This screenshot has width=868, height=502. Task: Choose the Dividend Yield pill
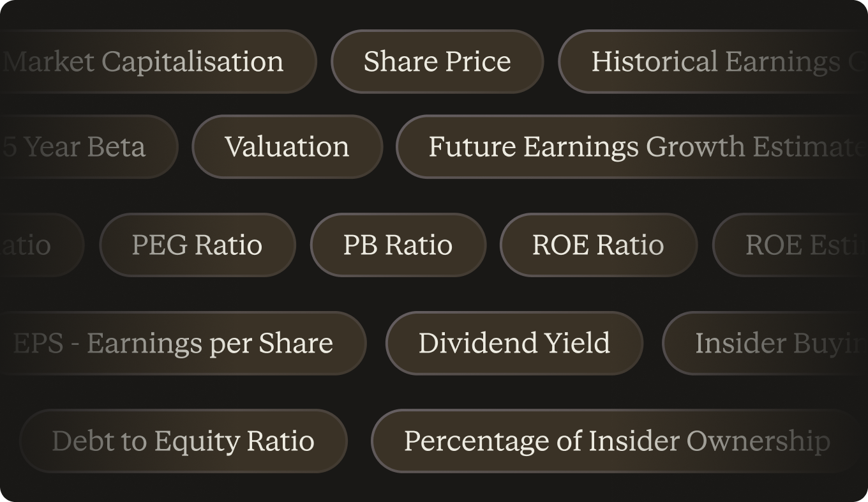click(514, 344)
